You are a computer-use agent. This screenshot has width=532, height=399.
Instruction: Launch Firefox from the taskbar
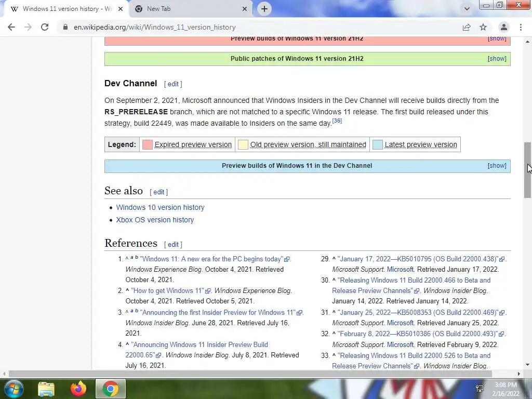(x=78, y=389)
